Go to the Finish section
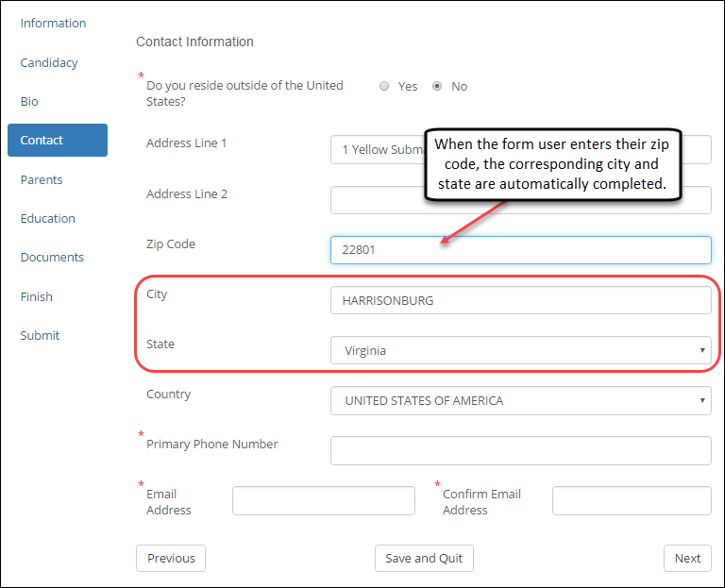The image size is (725, 588). click(x=37, y=296)
